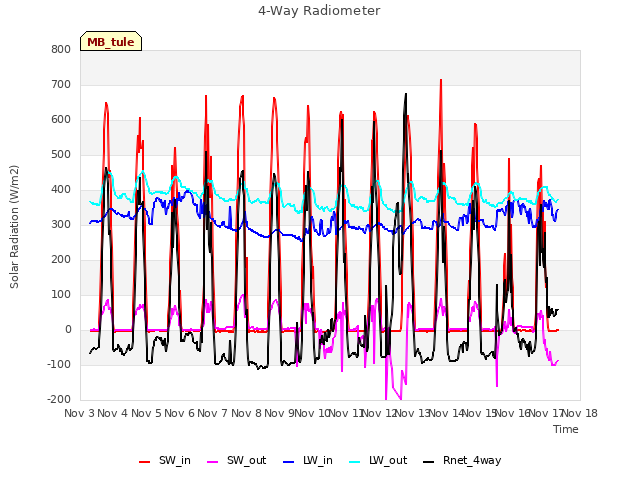Screen dimensions: 640x480
Task: Click the 700 y-axis label
Action: [61, 84]
